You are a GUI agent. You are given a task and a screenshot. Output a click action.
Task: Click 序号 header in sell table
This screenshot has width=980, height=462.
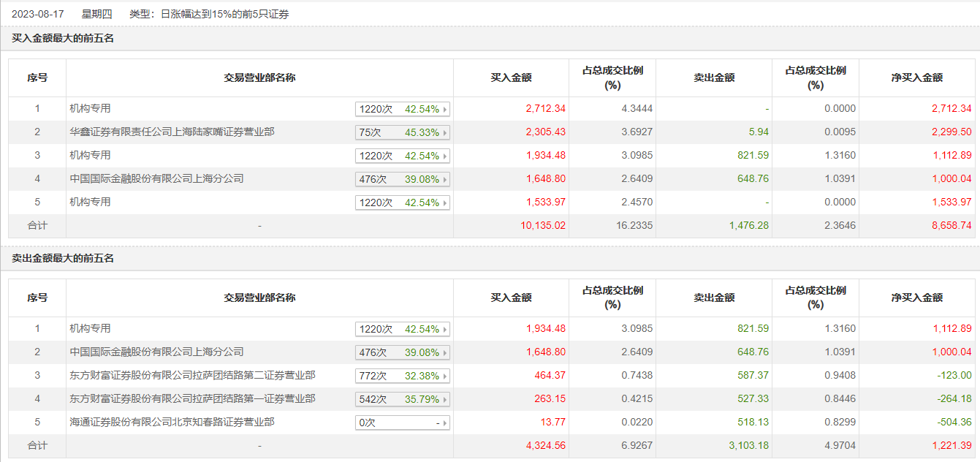tap(37, 298)
